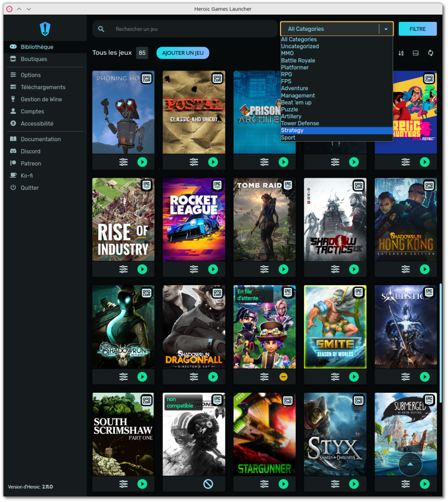The image size is (448, 502).
Task: Open Rocket League settings icon
Action: [x=194, y=269]
